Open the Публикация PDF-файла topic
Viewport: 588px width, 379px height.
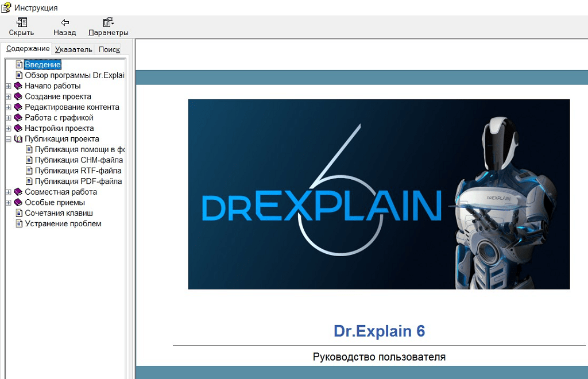78,181
